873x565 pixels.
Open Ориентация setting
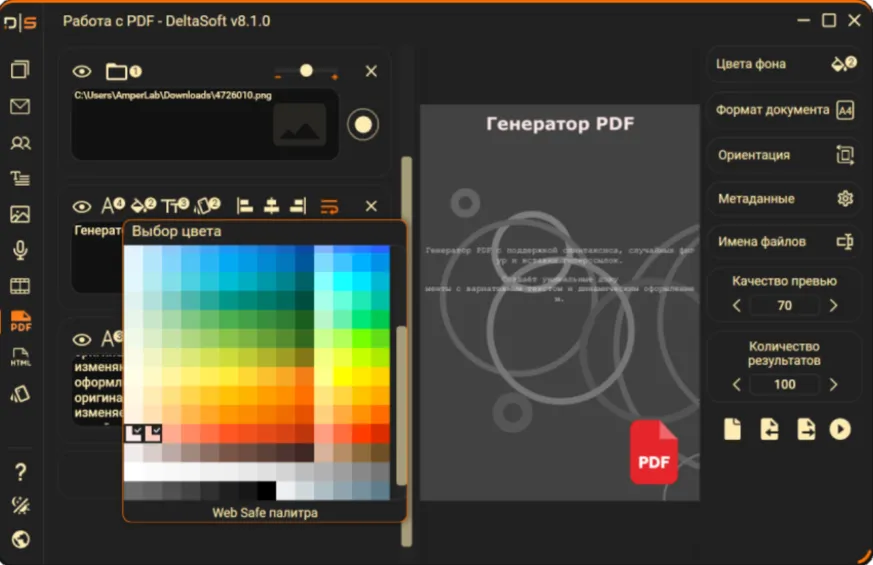click(784, 155)
